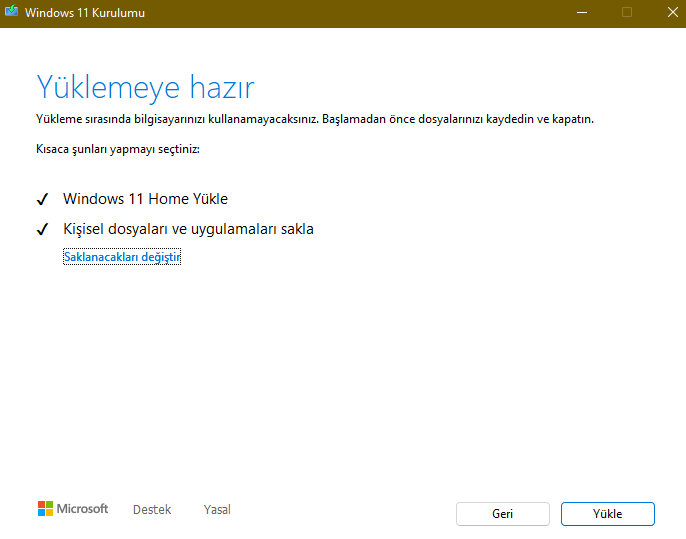The image size is (686, 539).
Task: Click the Microsoft logo in footer
Action: point(73,509)
